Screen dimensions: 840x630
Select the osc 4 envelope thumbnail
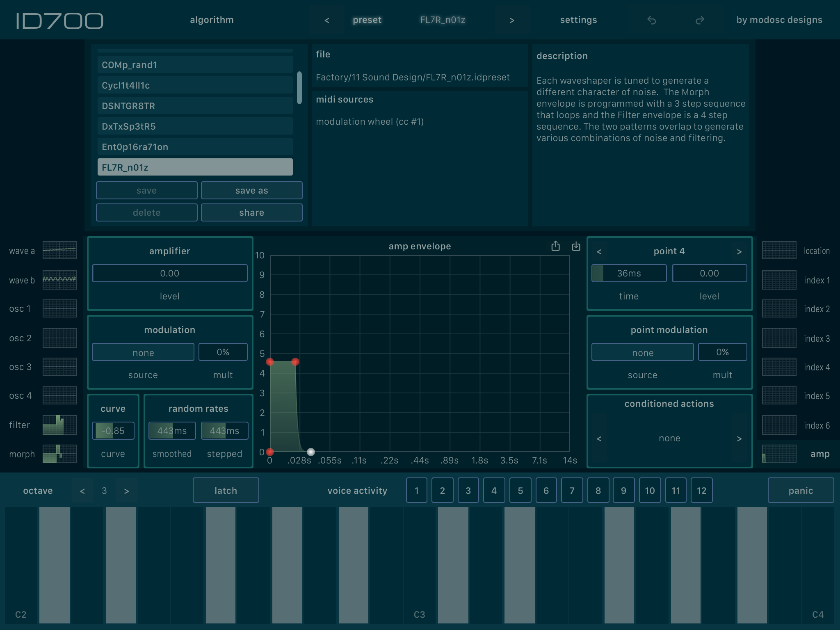[60, 395]
